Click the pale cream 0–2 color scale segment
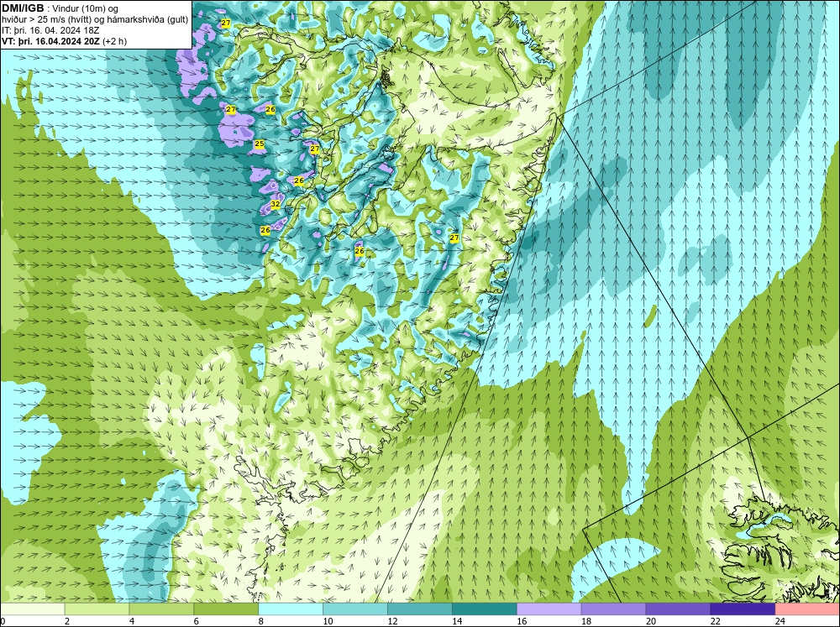Screen dimensions: 840x627 coord(32,609)
